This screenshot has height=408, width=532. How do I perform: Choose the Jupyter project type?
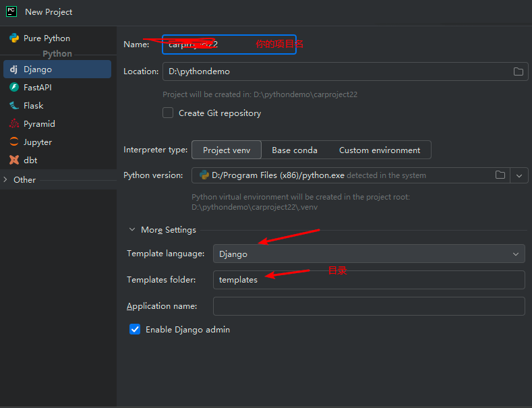37,142
